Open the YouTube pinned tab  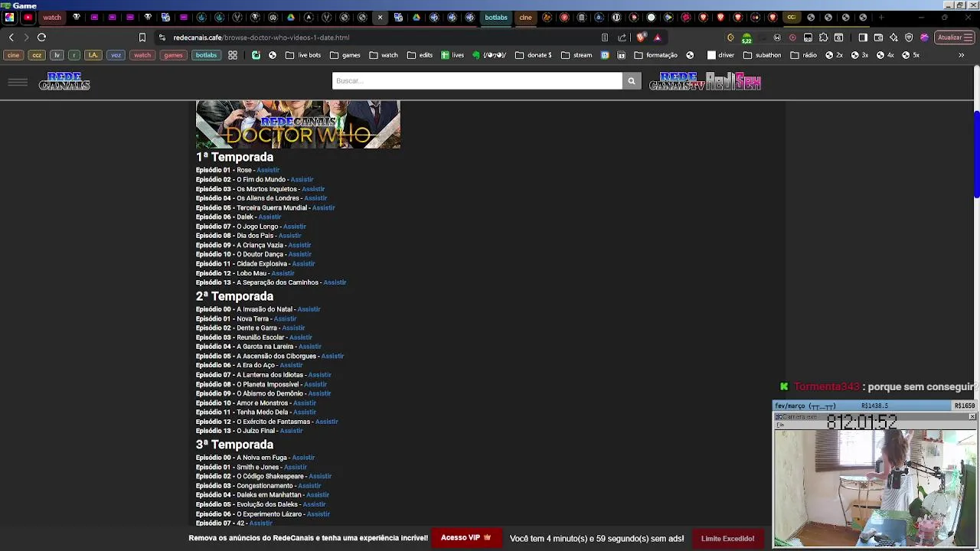28,17
